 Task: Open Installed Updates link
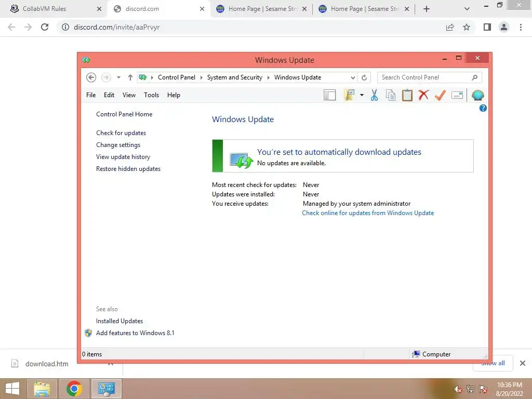click(x=119, y=321)
